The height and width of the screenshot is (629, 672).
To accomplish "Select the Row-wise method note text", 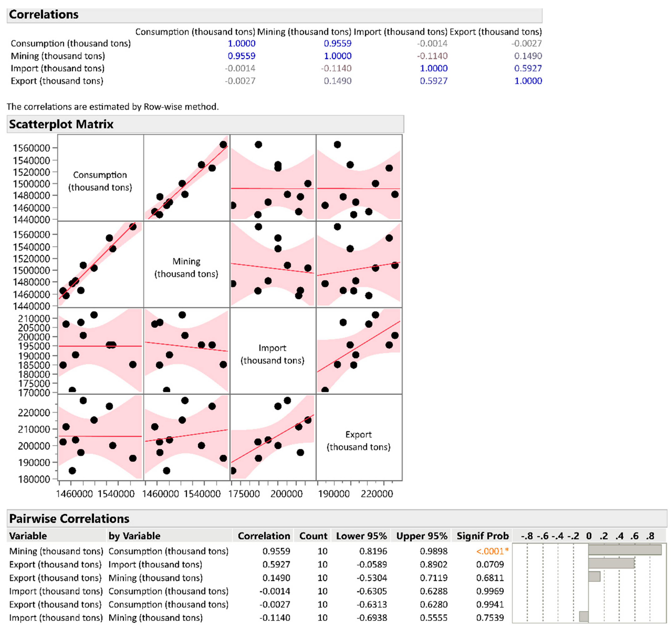I will 113,107.
